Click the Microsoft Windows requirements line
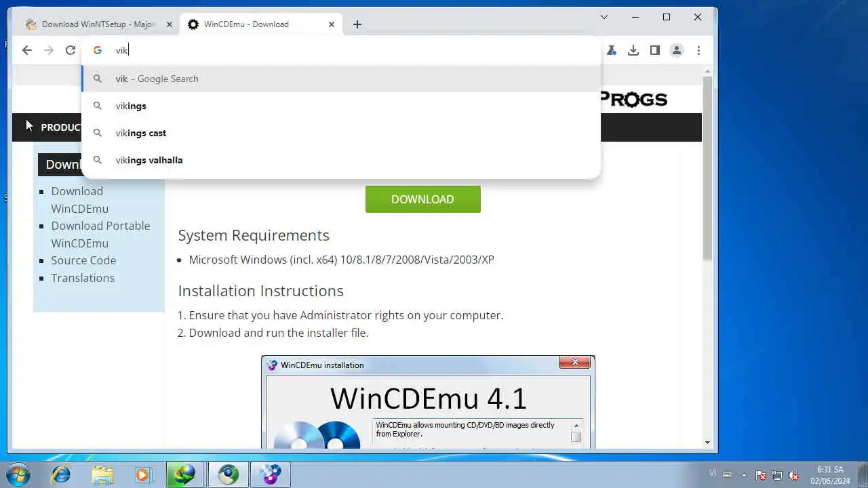 341,260
